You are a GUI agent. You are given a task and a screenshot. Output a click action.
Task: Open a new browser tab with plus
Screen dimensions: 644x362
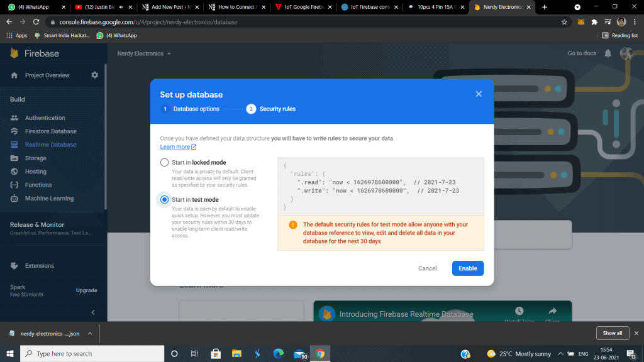tap(545, 7)
